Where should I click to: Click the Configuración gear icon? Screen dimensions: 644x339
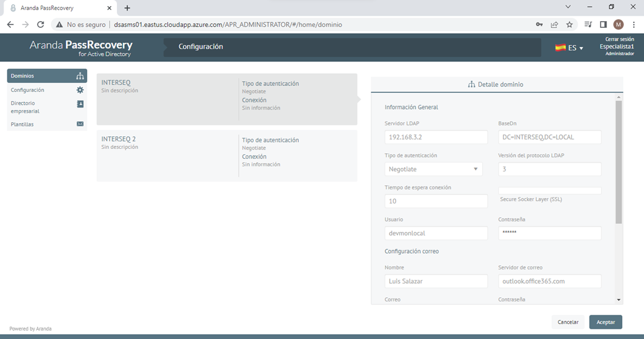click(80, 90)
